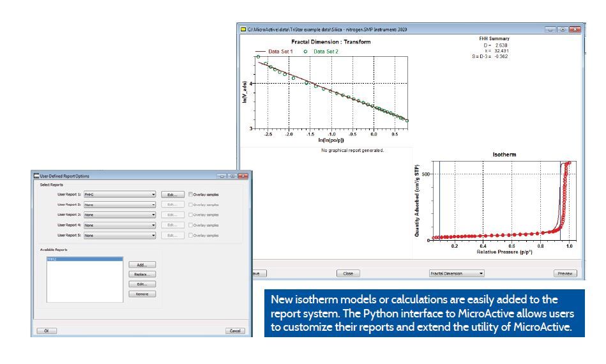Click the MicroActive sample window title icon

(243, 29)
